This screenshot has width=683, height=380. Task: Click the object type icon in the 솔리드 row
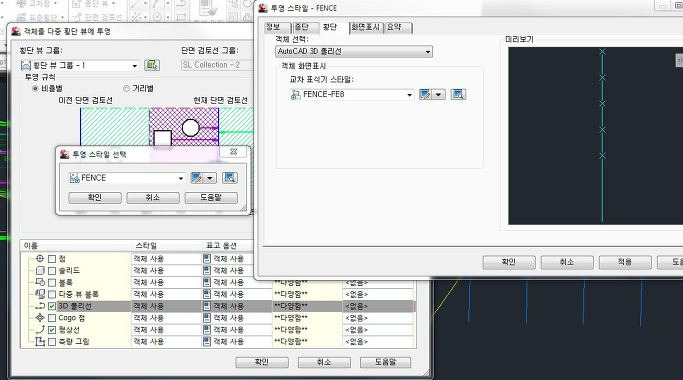pos(40,270)
